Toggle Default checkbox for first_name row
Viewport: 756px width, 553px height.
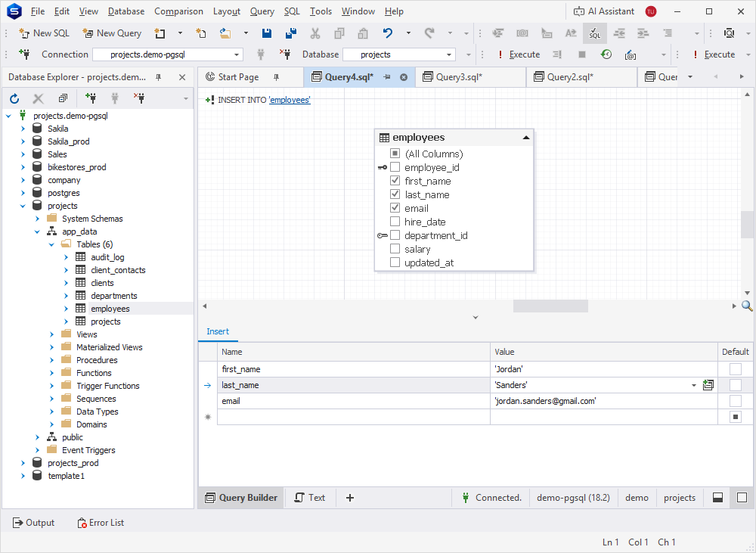click(x=736, y=369)
